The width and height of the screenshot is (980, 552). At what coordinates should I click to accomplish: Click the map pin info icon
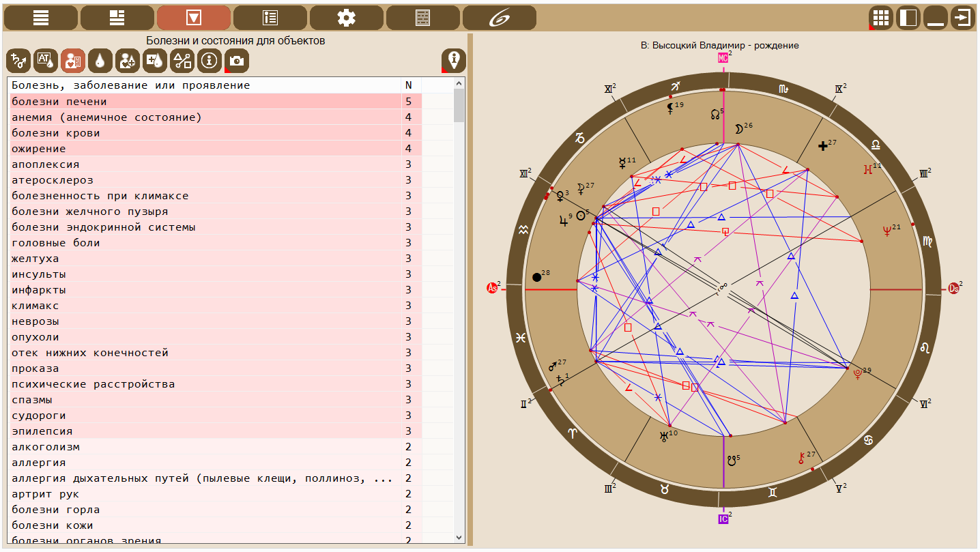[454, 61]
